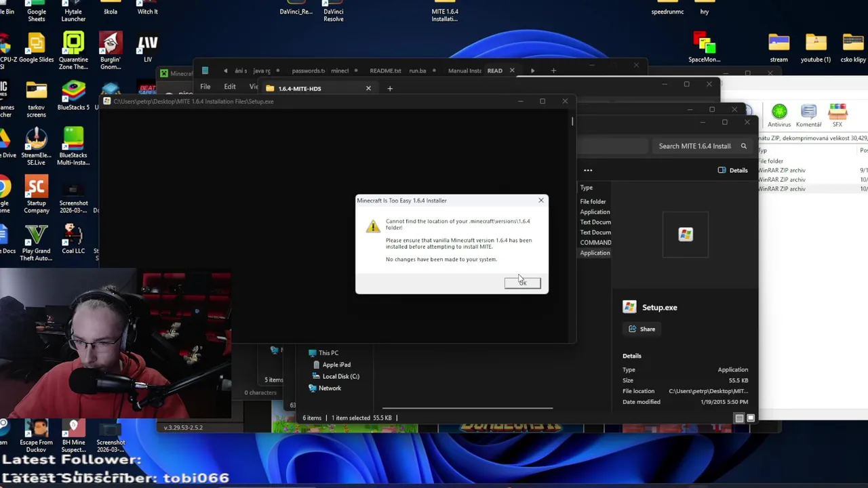Open škola desktop folder
The image size is (868, 488).
(x=111, y=8)
